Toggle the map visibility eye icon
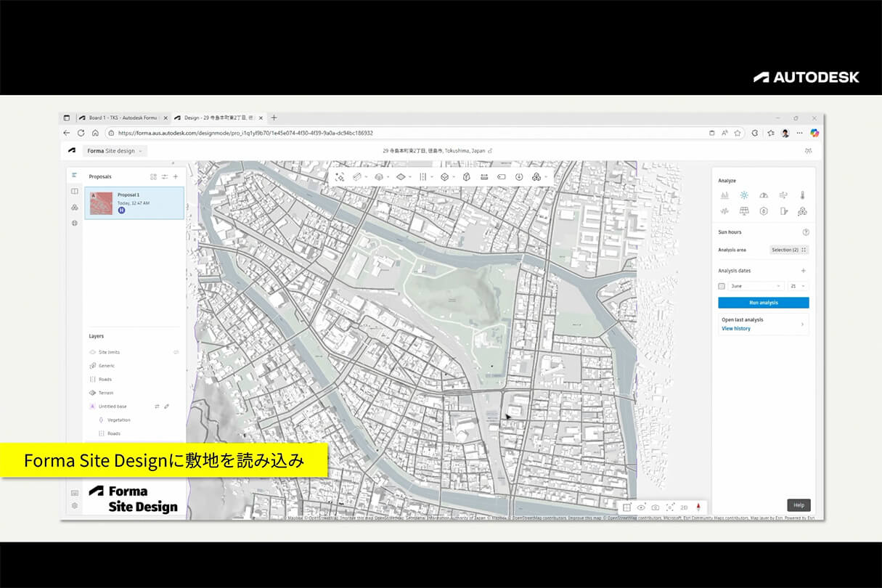 641,507
